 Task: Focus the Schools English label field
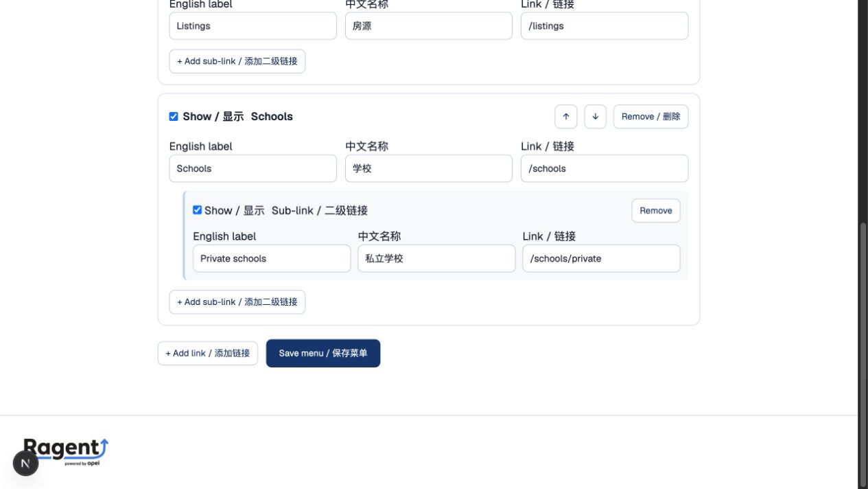click(253, 168)
